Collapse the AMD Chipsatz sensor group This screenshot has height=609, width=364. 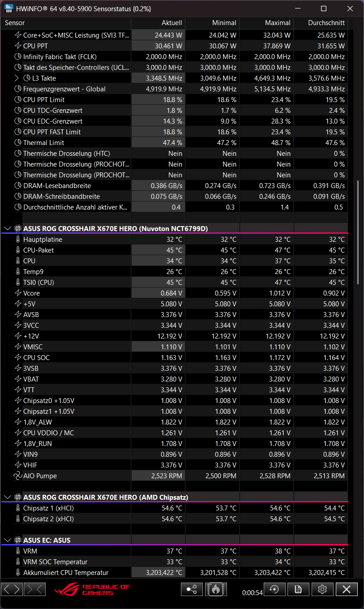7,497
